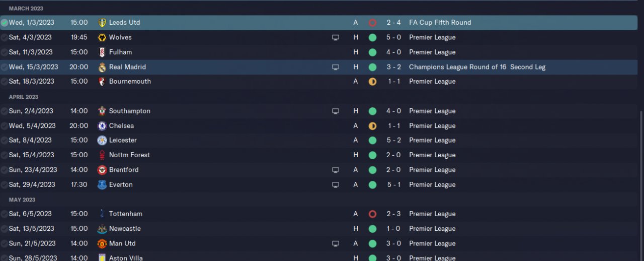Click Champions League Round of 16 label
This screenshot has height=261, width=644.
pyautogui.click(x=477, y=67)
